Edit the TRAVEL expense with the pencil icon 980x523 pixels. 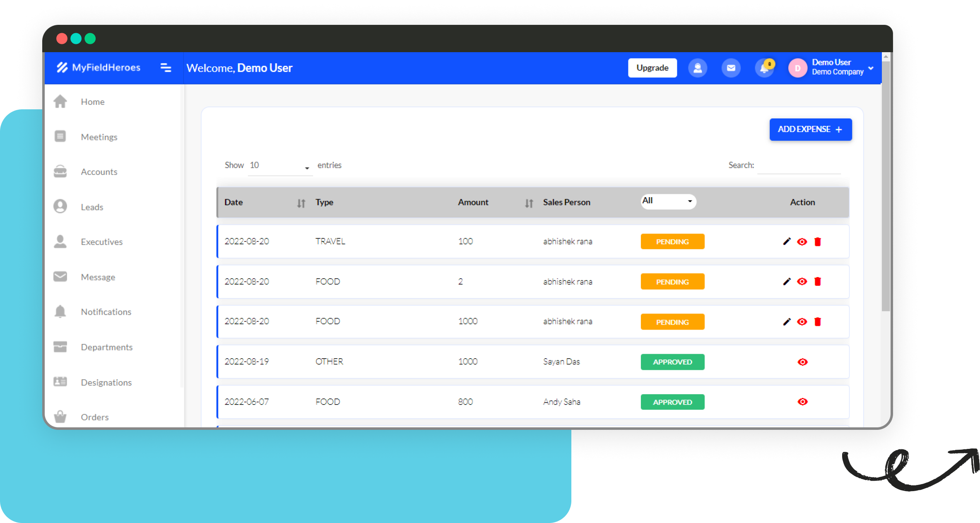click(786, 241)
